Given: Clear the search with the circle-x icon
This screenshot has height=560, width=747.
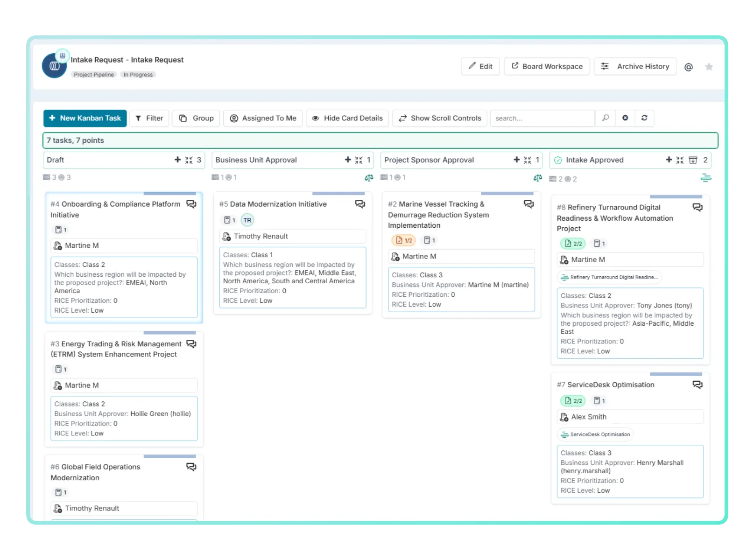Looking at the screenshot, I should [x=625, y=118].
